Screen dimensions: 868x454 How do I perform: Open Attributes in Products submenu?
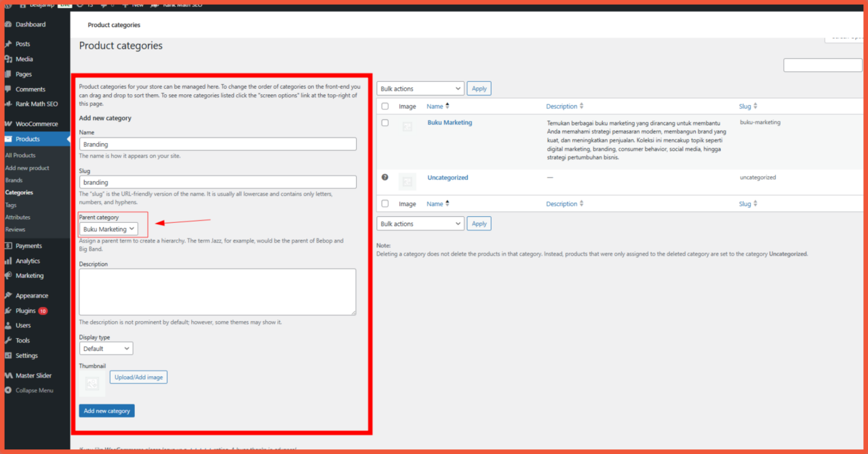(x=18, y=218)
